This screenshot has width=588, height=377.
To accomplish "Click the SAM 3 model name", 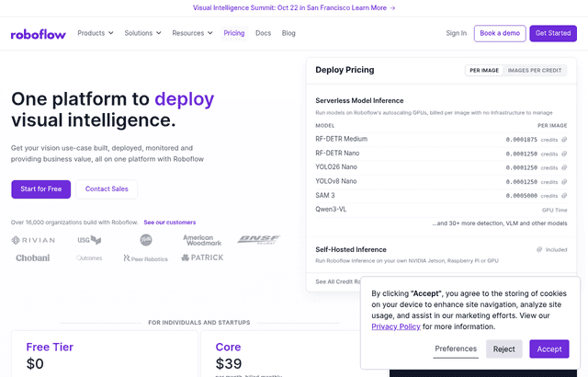I will click(x=325, y=196).
